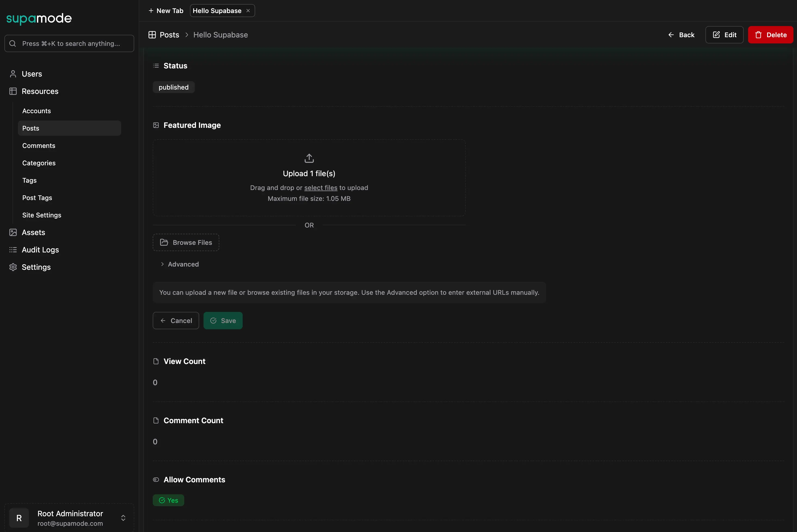Open Assets from the sidebar icon

(x=13, y=232)
